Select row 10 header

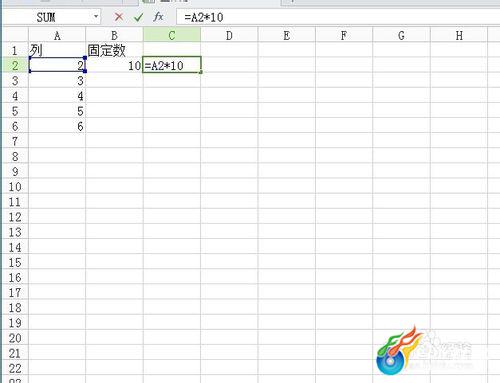tap(15, 186)
